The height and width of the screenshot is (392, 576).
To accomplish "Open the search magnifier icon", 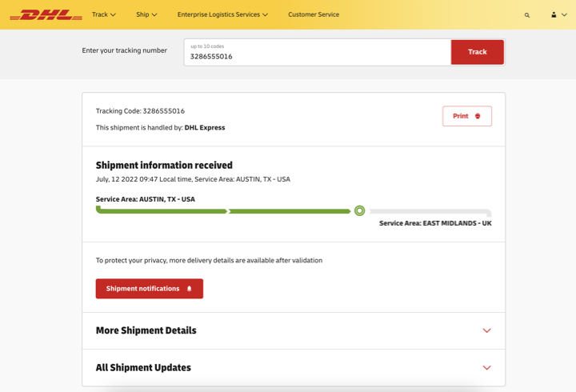I will 527,15.
